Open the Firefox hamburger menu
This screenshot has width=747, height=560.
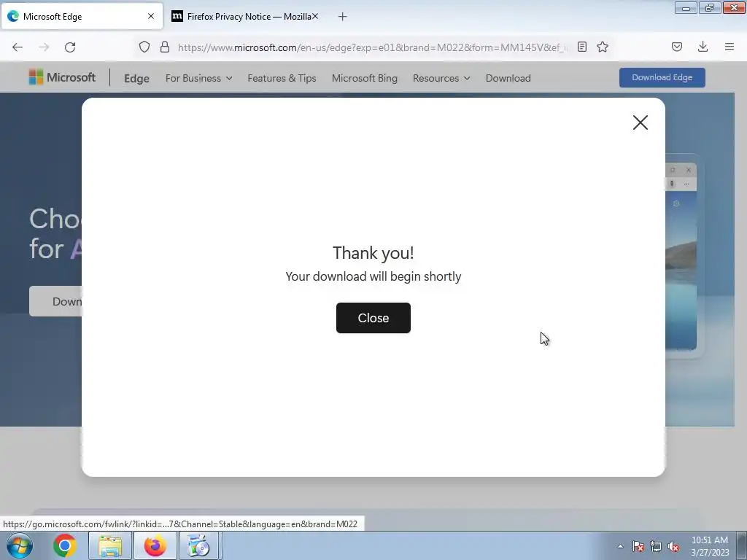[729, 47]
